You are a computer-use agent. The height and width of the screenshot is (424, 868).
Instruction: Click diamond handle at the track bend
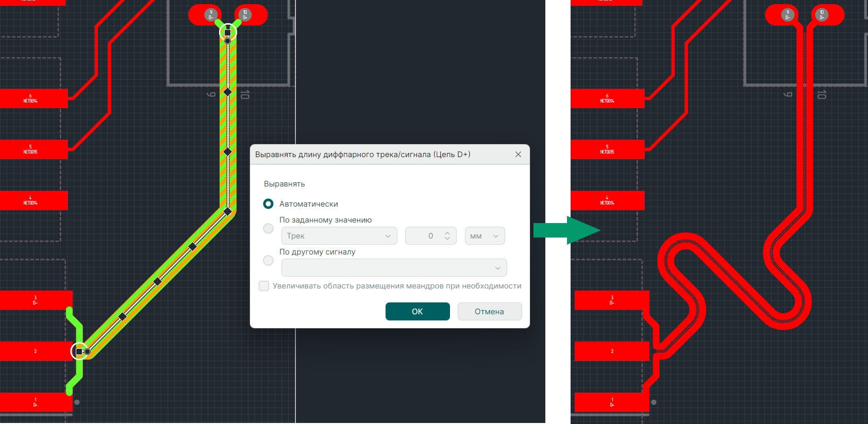[227, 211]
